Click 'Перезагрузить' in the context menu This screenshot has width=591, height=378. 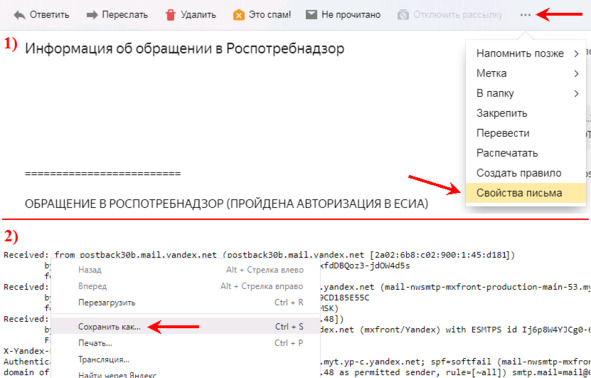pos(185,303)
